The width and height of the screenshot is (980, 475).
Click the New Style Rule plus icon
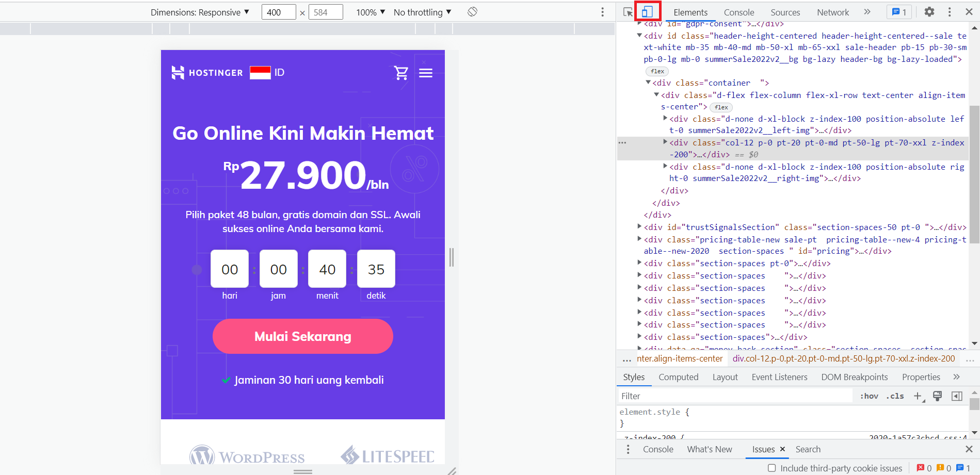pos(918,396)
